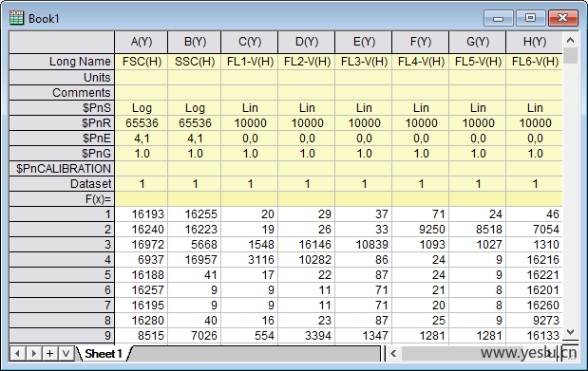Add a new sheet with plus button

coord(50,353)
